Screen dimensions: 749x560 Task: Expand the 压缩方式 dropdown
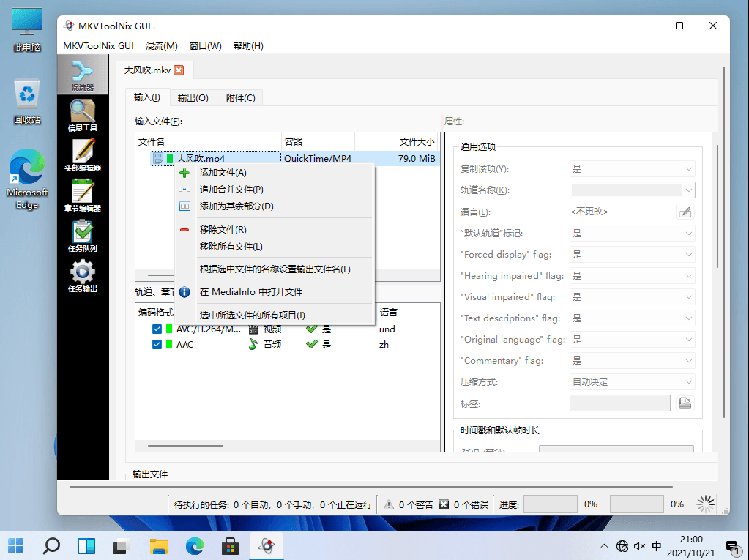point(632,382)
